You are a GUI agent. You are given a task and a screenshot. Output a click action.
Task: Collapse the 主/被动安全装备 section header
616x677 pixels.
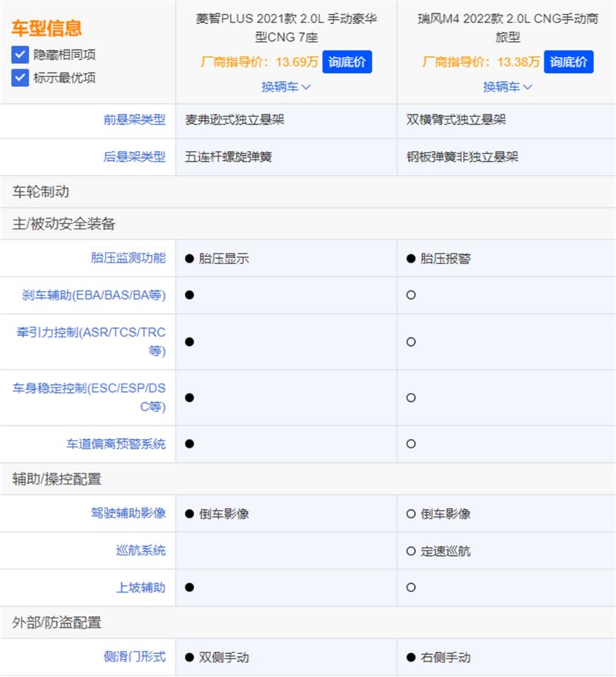308,223
